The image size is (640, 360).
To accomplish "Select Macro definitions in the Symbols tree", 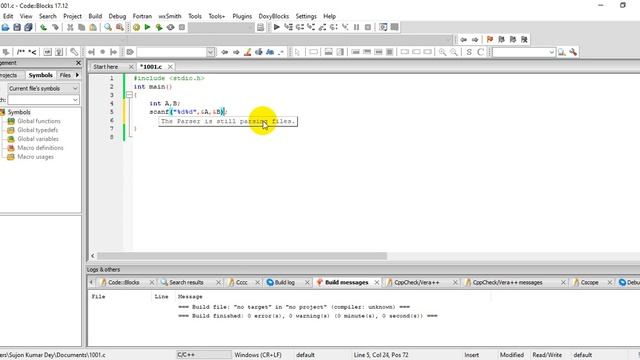I will click(x=40, y=148).
